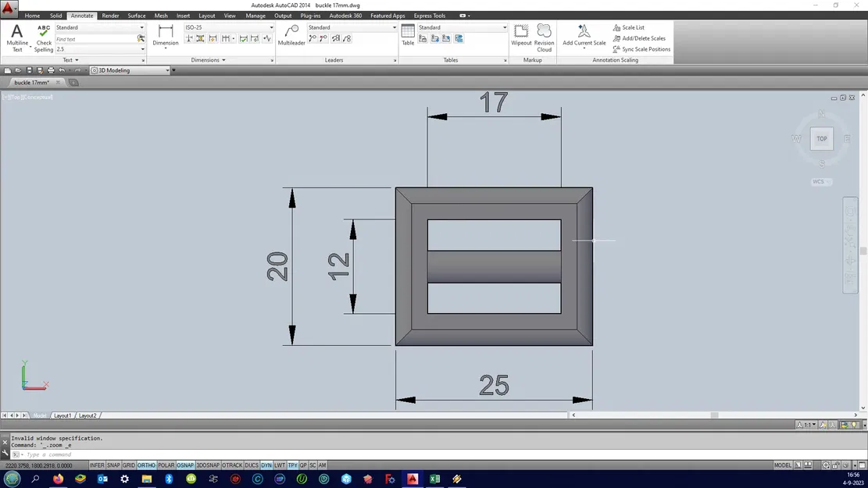Switch to the Layout2 tab
The image size is (868, 488).
pos(88,415)
